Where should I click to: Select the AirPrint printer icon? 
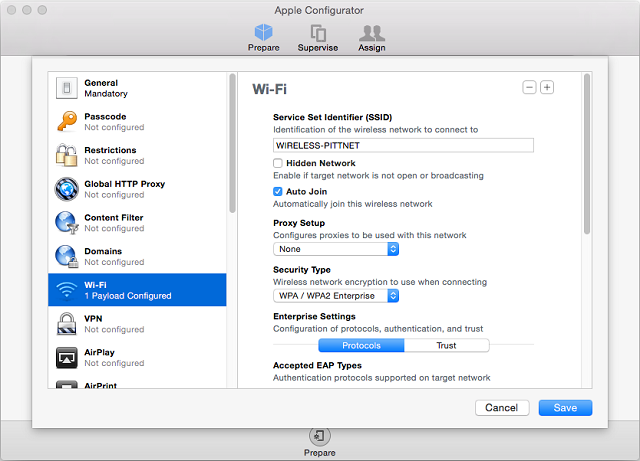click(67, 385)
